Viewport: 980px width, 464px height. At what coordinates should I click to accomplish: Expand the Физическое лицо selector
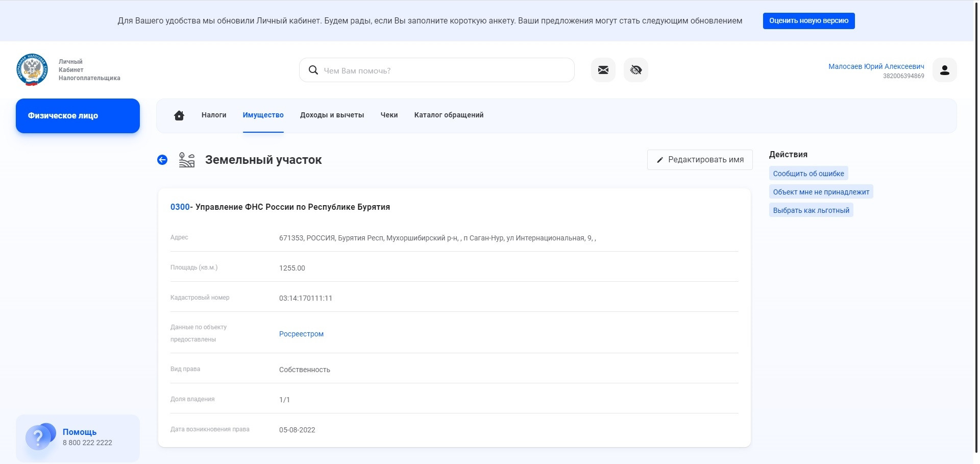point(78,116)
